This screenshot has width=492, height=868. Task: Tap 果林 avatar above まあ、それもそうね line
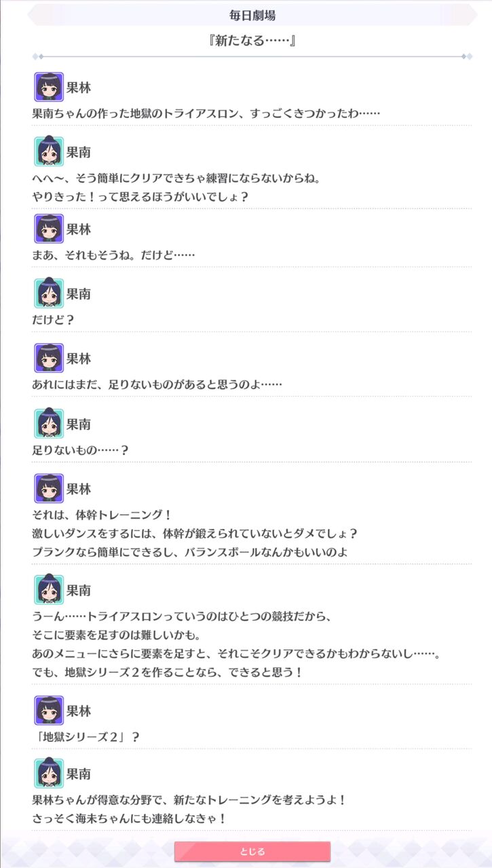click(49, 229)
